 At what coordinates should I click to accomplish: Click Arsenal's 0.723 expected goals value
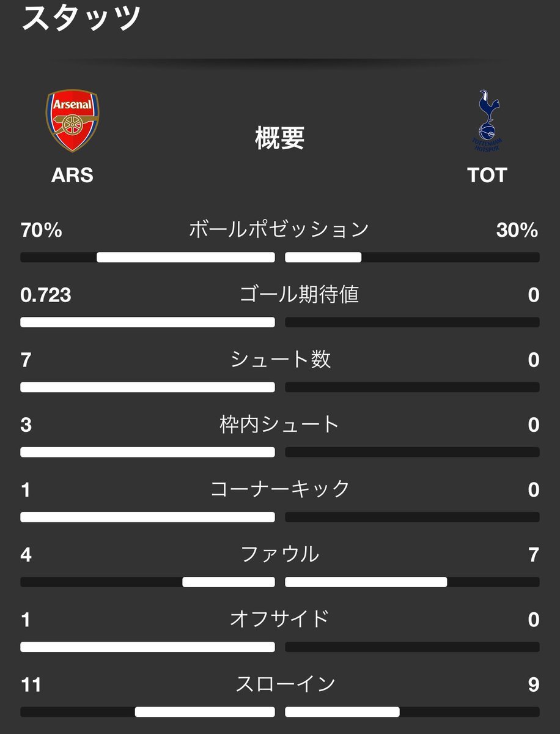46,295
